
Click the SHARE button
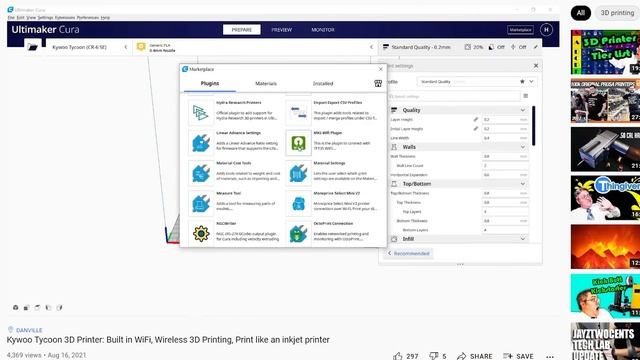coord(475,356)
